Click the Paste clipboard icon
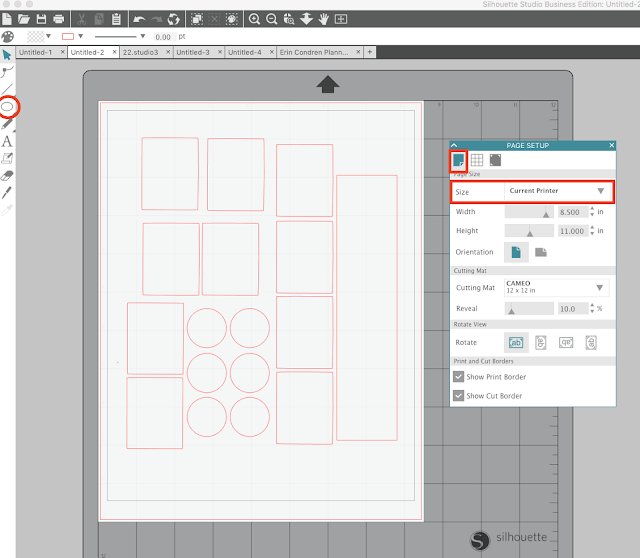The height and width of the screenshot is (558, 640). [x=116, y=19]
